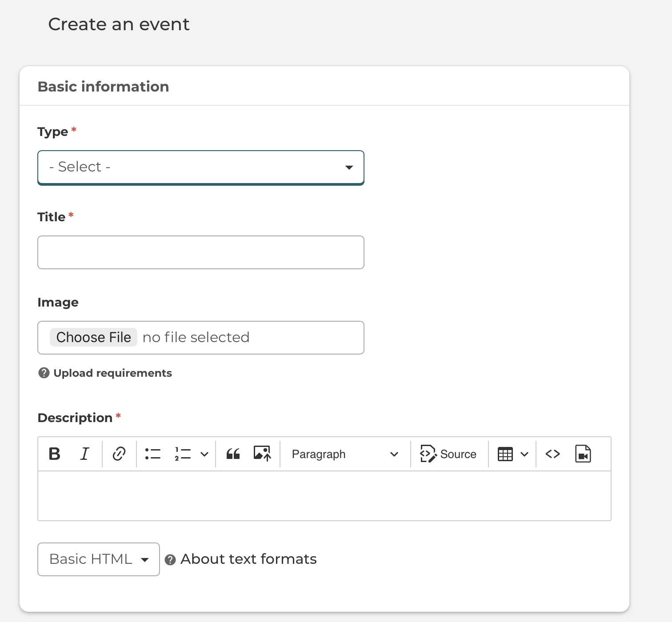Screen dimensions: 672x622
Task: Click the Upload requirements help icon
Action: pos(44,373)
